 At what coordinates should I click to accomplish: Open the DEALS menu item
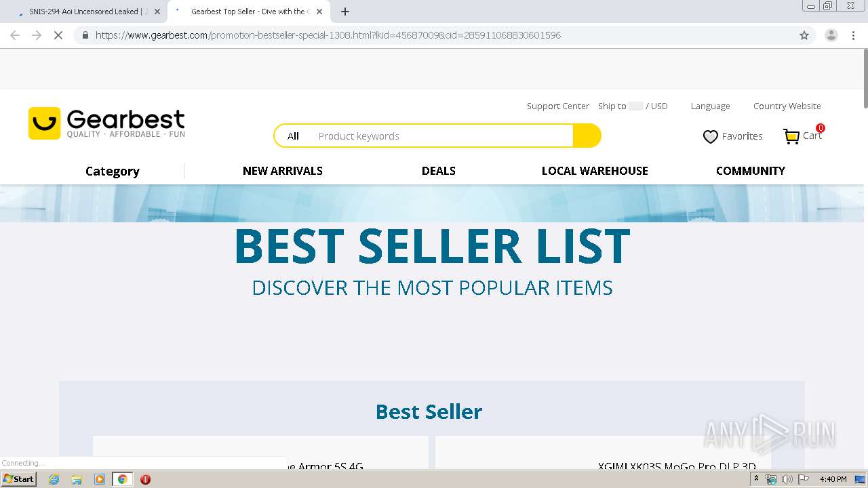pyautogui.click(x=439, y=171)
